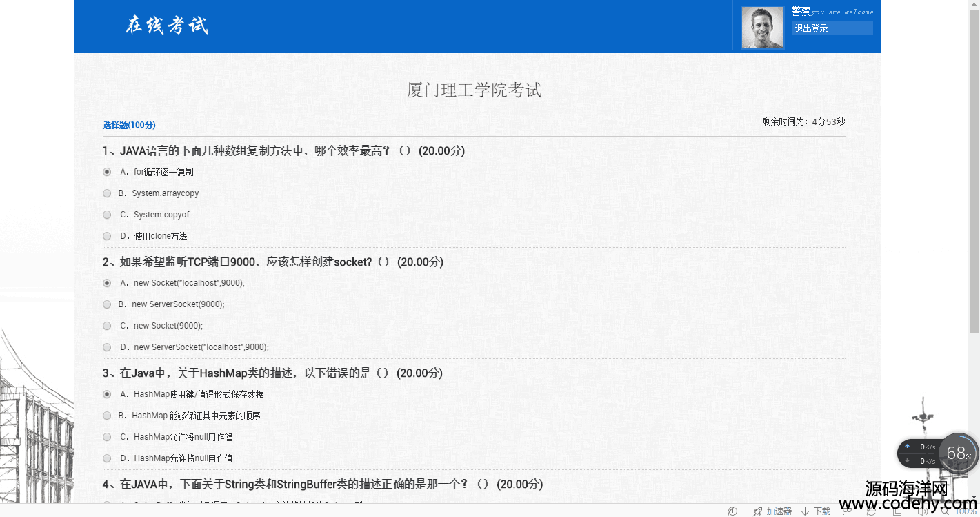Choose option B new ServerSocket(9000)
The image size is (980, 517).
107,304
